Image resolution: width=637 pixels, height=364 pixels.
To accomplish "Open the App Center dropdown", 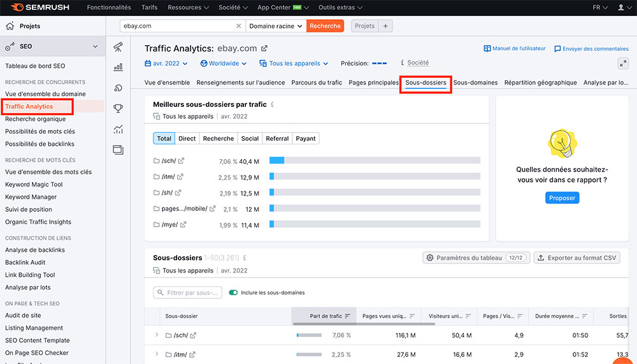I will (283, 7).
